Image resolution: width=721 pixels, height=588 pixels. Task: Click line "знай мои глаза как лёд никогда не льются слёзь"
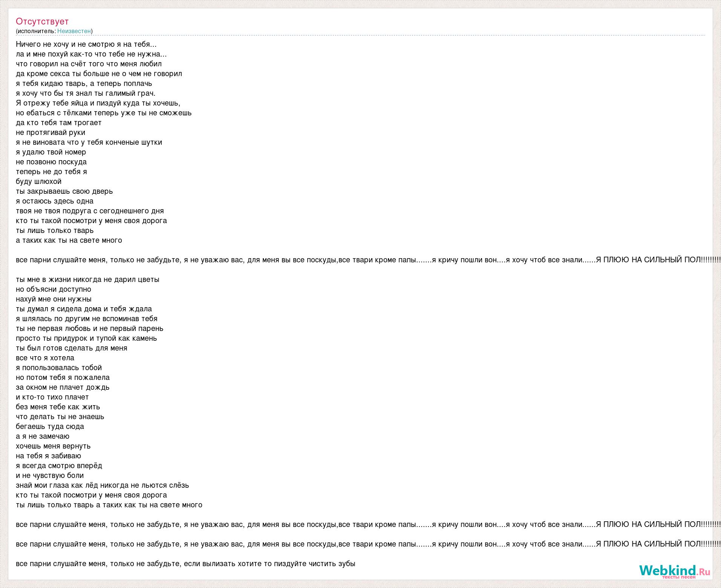click(103, 485)
